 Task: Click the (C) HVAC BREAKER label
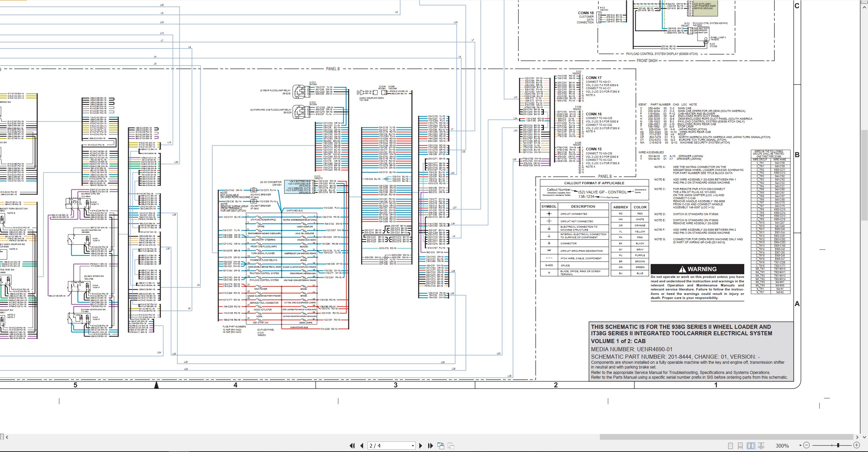[261, 195]
